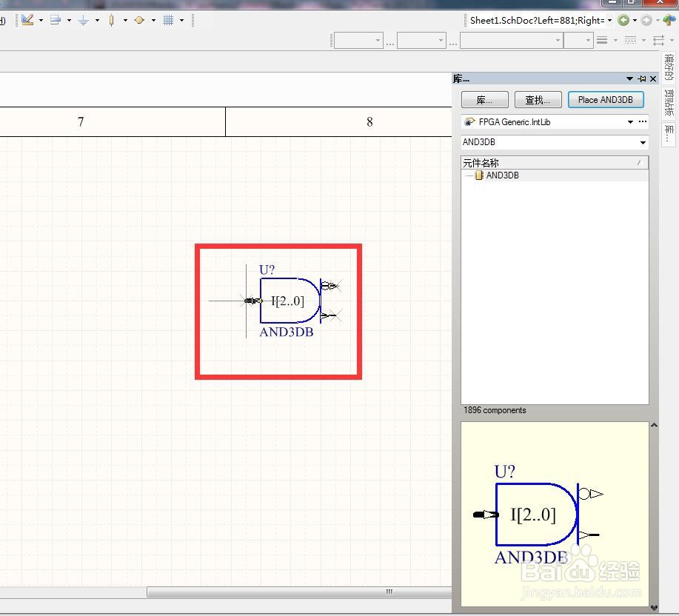
Task: Select AND3DB in the component list
Action: pos(502,175)
